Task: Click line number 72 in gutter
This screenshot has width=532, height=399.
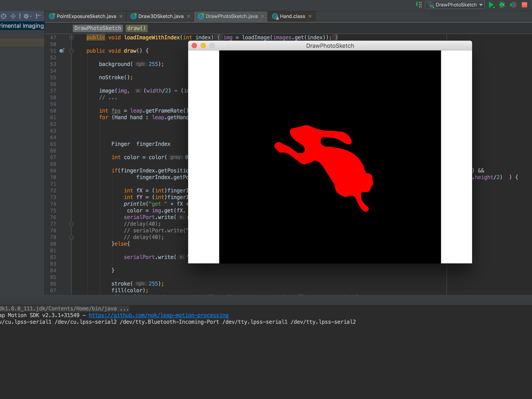Action: 53,191
